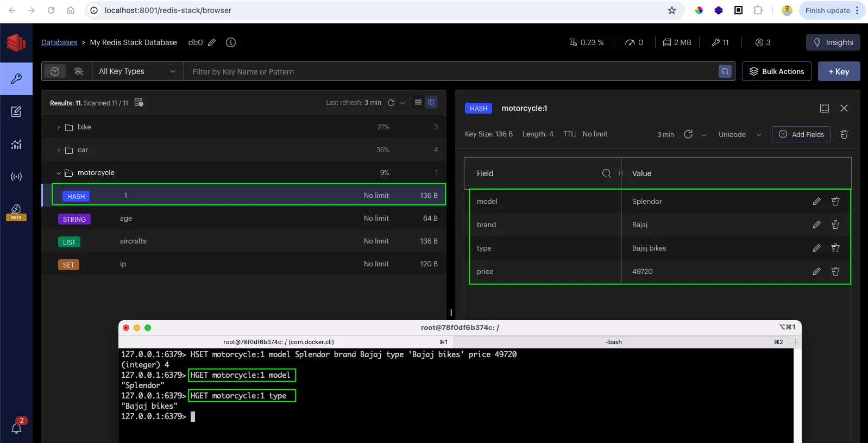
Task: Open the key list auto-refresh dropdown arrow
Action: tap(402, 103)
